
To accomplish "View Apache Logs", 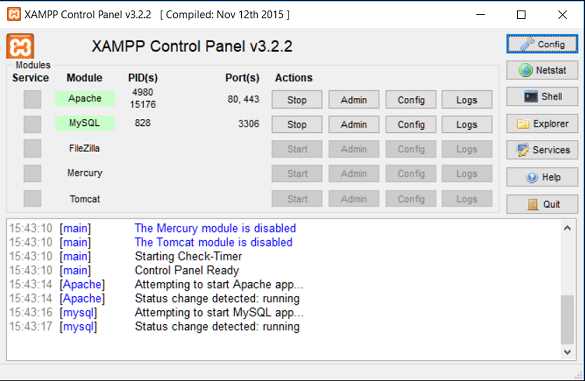I will [x=467, y=100].
